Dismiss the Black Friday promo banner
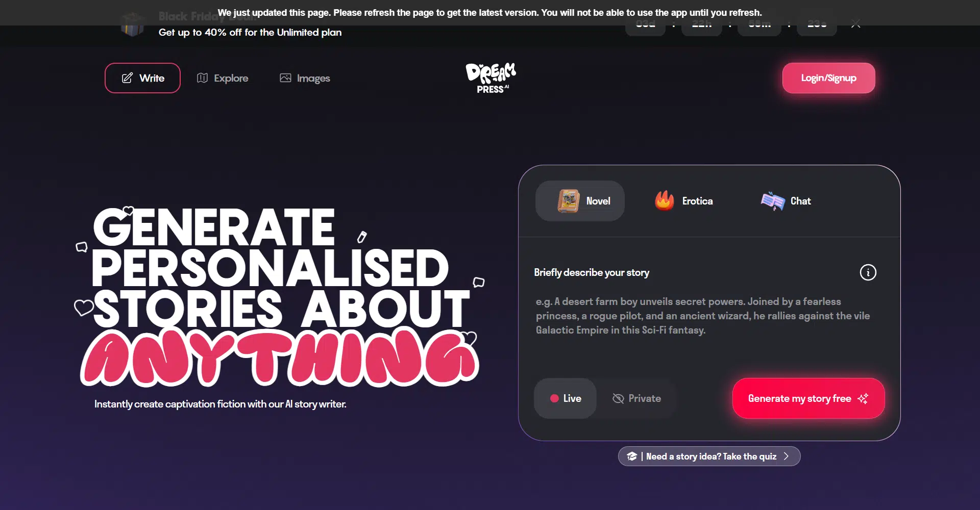 click(856, 23)
